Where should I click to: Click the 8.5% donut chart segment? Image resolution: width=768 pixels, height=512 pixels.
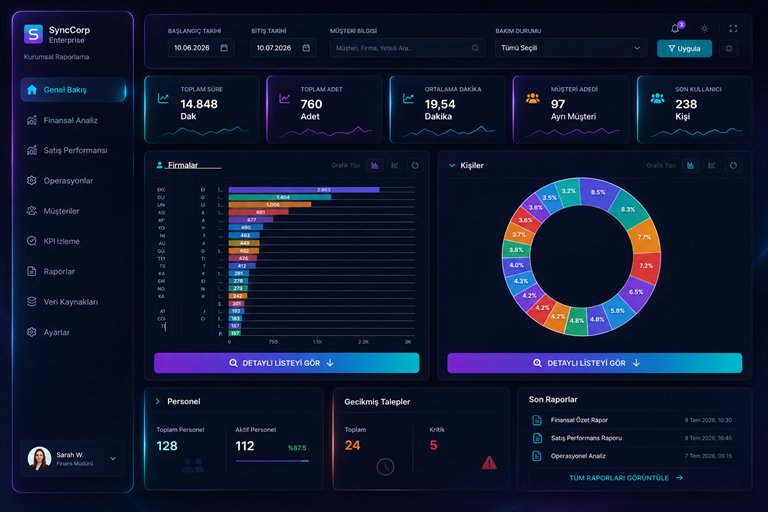click(x=600, y=192)
